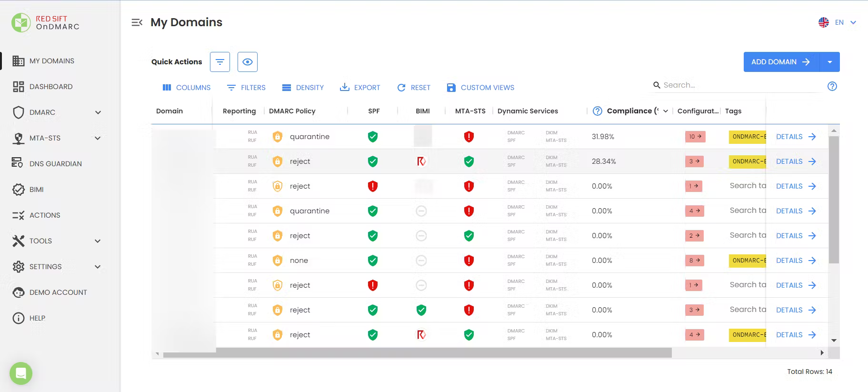The height and width of the screenshot is (392, 868).
Task: Open Details for the first domain row
Action: pyautogui.click(x=796, y=137)
